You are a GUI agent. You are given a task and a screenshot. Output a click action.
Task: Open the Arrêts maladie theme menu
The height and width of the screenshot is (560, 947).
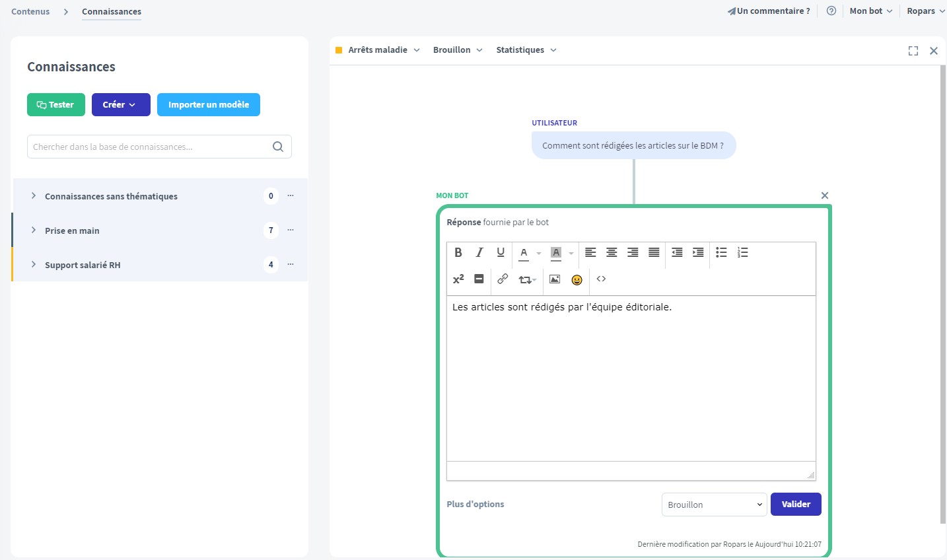click(383, 50)
